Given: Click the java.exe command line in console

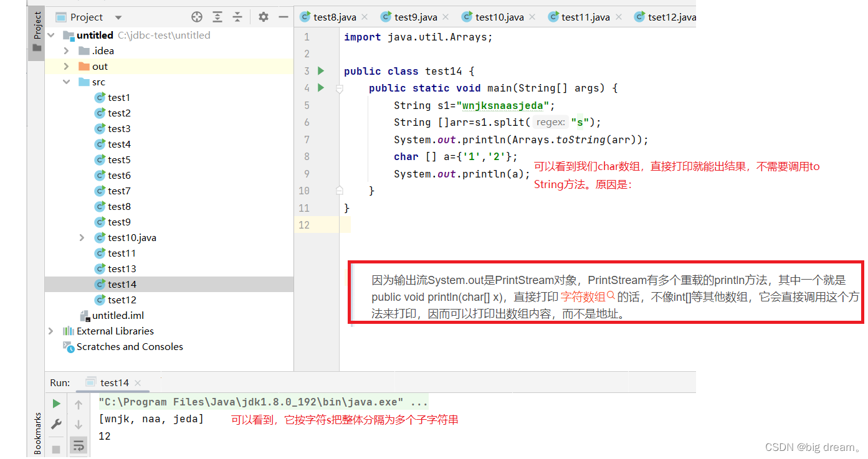Looking at the screenshot, I should (x=264, y=402).
